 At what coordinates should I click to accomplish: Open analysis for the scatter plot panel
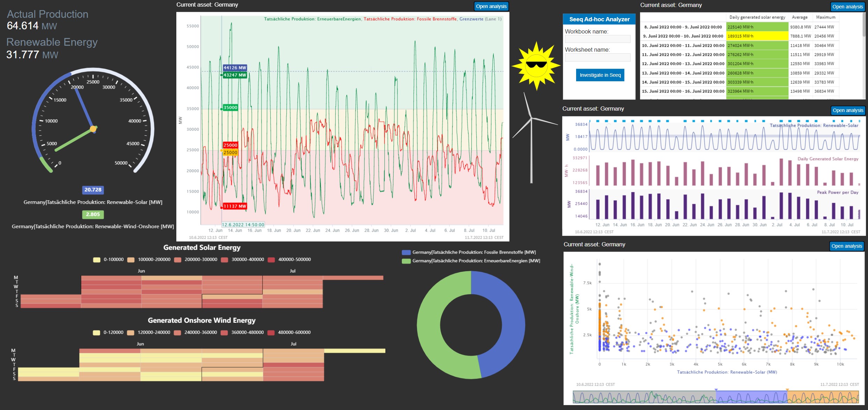point(846,246)
